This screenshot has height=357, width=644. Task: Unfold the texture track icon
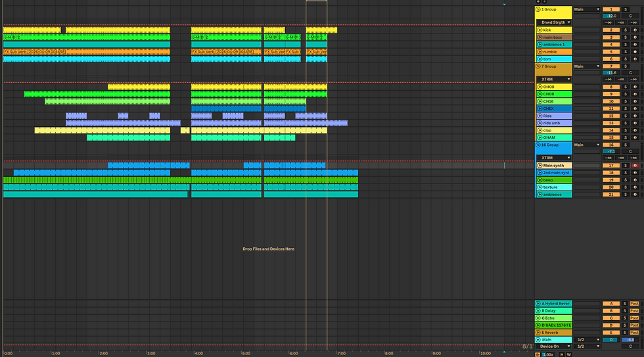coord(540,187)
